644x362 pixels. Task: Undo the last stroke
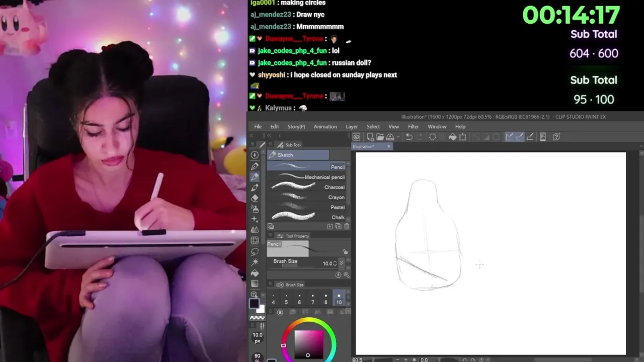409,137
